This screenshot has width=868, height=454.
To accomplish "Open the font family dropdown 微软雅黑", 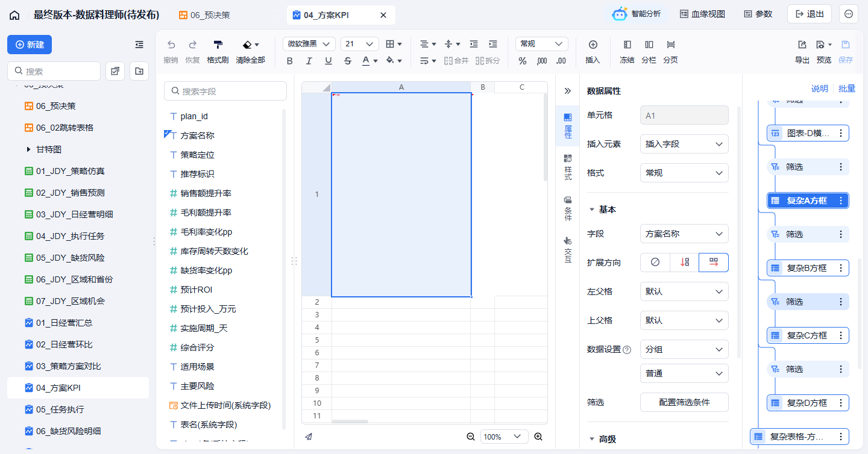I will [309, 44].
